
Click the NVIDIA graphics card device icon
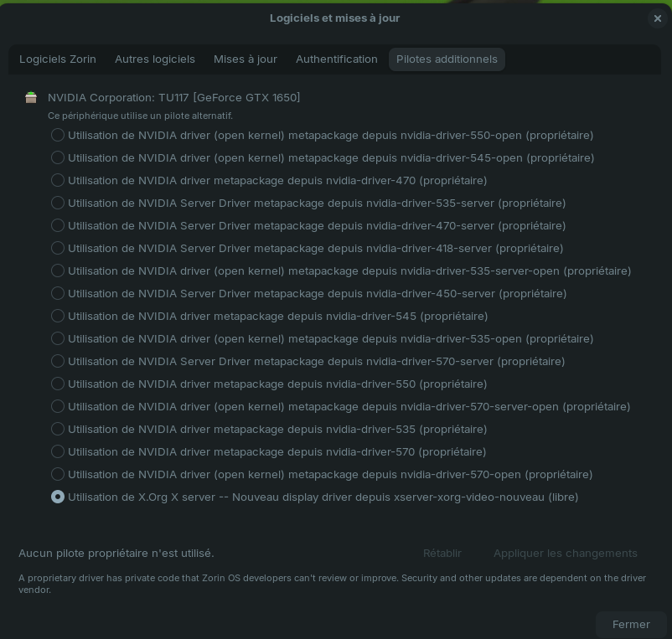pyautogui.click(x=31, y=98)
